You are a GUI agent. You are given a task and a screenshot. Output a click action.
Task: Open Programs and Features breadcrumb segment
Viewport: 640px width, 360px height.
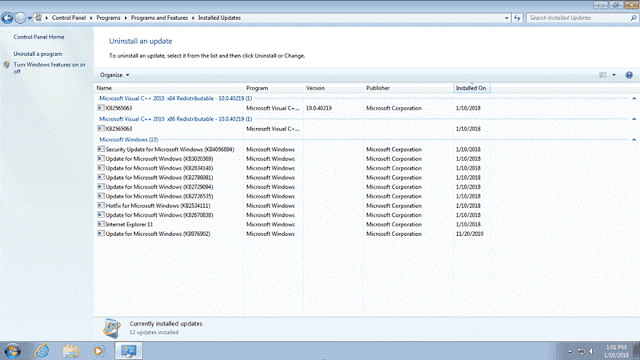(x=159, y=18)
